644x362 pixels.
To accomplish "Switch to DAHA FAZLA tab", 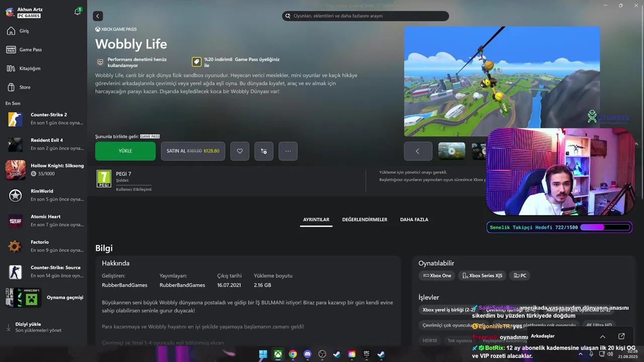I will (x=414, y=220).
